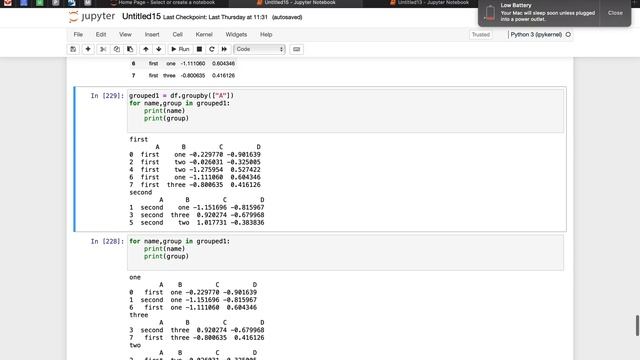Click the low battery icon in notification
Screen dimensions: 640x360
(490, 13)
